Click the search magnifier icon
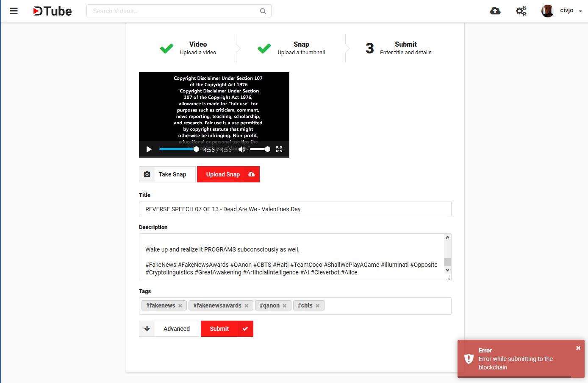The height and width of the screenshot is (383, 588). click(263, 11)
